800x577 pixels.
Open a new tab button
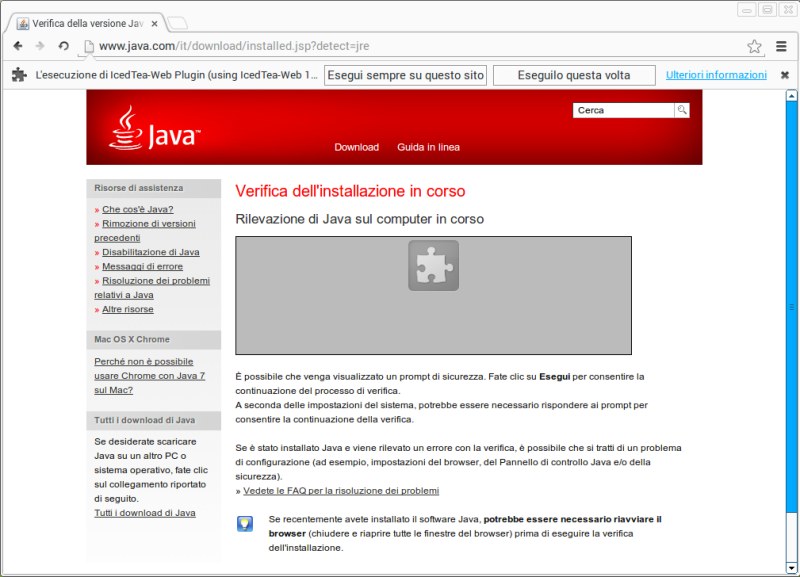coord(178,22)
